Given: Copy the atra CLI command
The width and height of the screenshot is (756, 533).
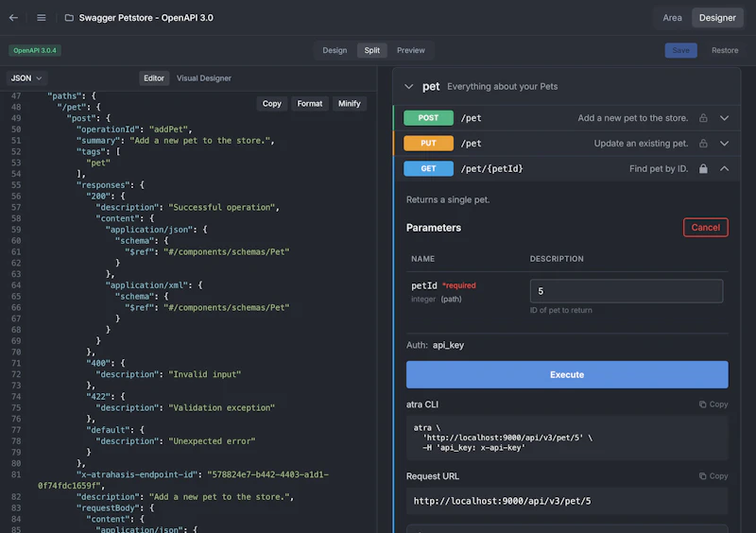Looking at the screenshot, I should coord(713,404).
